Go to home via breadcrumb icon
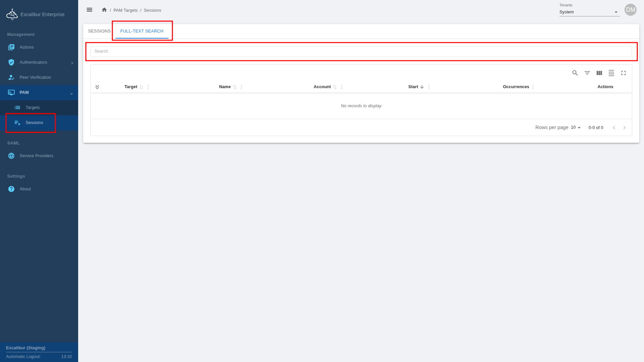The height and width of the screenshot is (362, 644). click(104, 10)
